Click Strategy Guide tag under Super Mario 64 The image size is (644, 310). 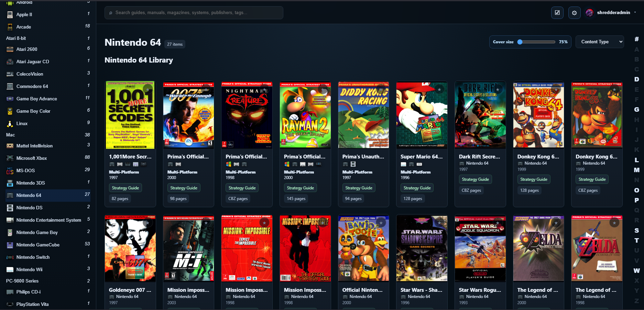[417, 188]
